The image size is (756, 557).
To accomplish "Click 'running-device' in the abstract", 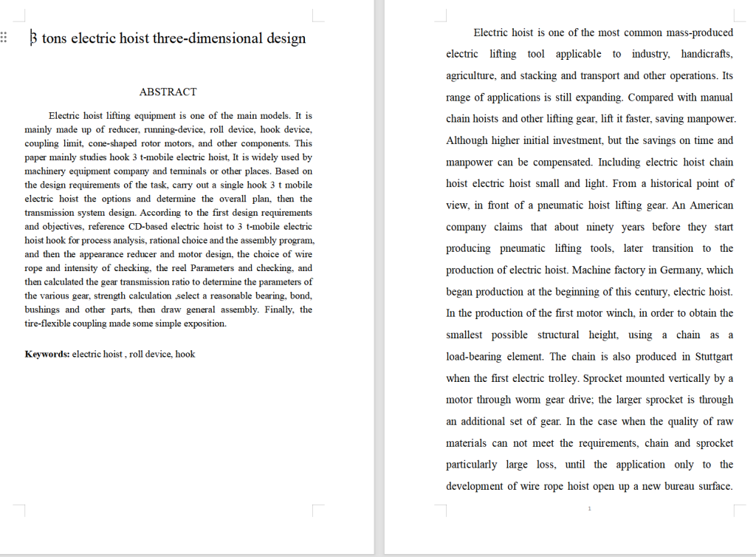I will click(x=171, y=129).
